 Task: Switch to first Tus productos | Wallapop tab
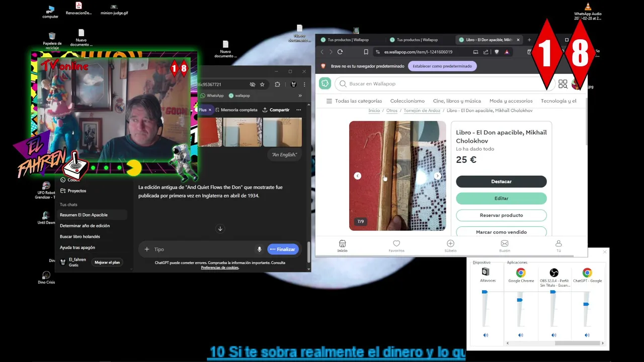[348, 40]
